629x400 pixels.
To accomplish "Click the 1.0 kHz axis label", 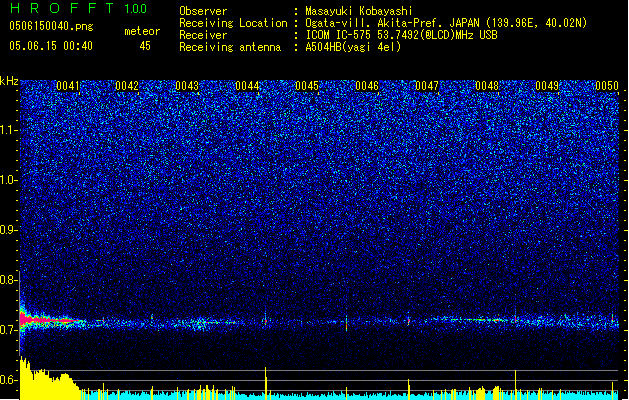I will [8, 180].
